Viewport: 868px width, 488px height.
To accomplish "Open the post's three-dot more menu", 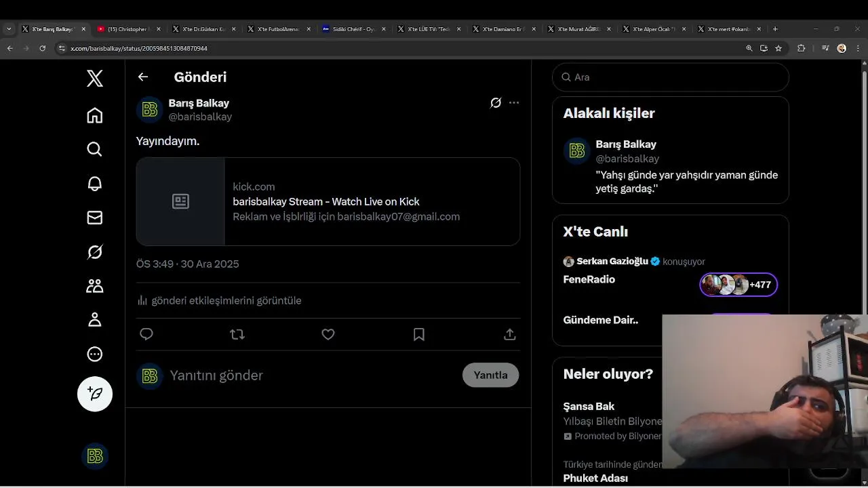I will tap(514, 103).
